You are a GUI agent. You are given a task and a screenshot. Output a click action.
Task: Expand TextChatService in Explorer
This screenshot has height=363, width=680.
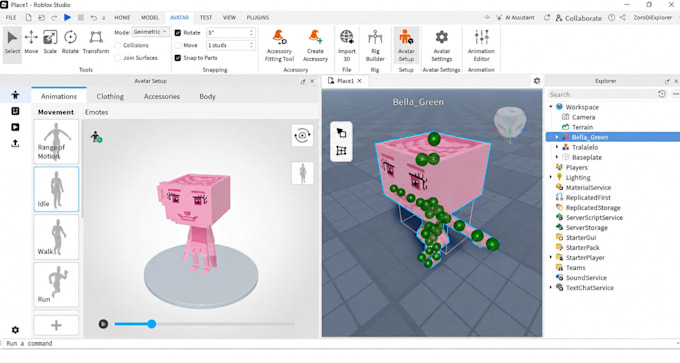tap(551, 288)
